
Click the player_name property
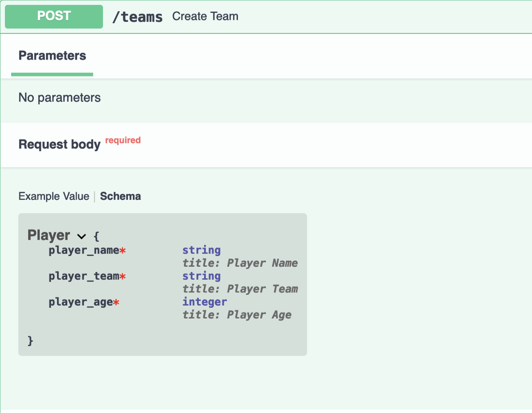point(87,250)
